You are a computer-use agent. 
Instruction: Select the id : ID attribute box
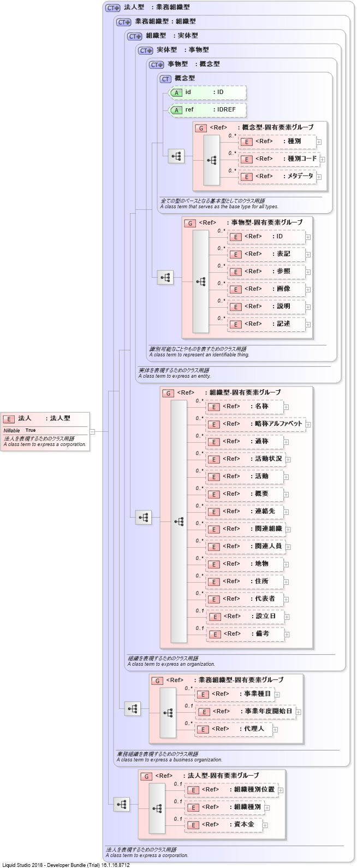tap(207, 92)
